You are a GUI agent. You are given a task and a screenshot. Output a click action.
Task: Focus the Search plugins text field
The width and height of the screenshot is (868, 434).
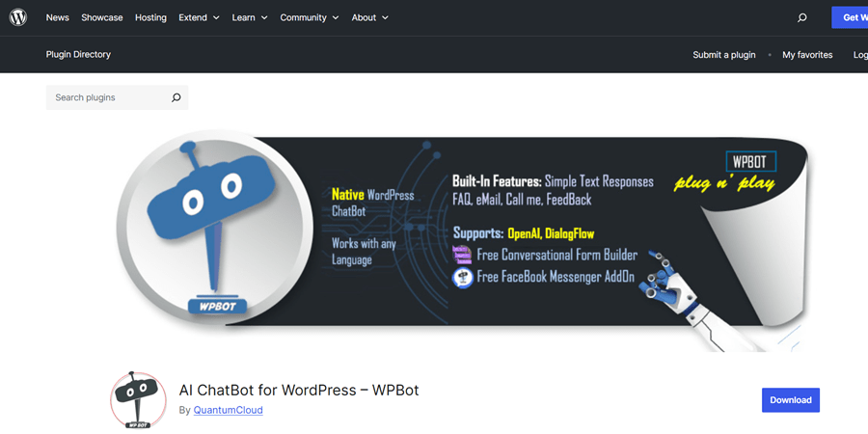[106, 97]
